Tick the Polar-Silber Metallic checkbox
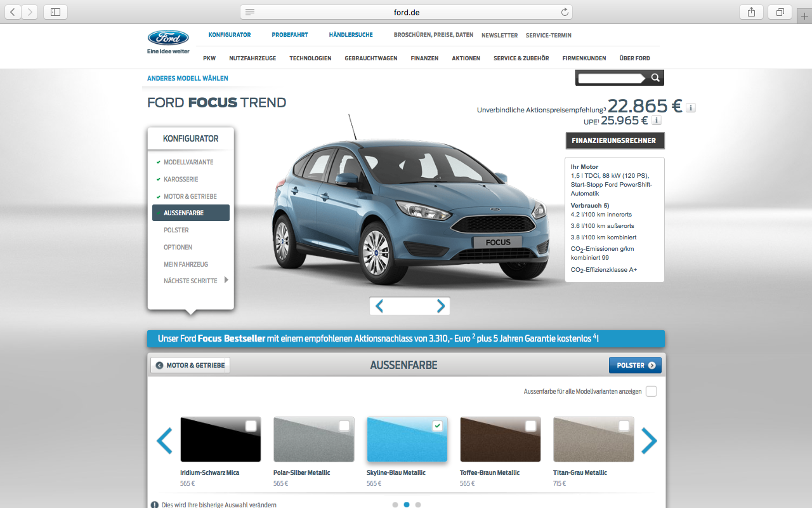Screen dimensions: 812x508 coord(344,425)
